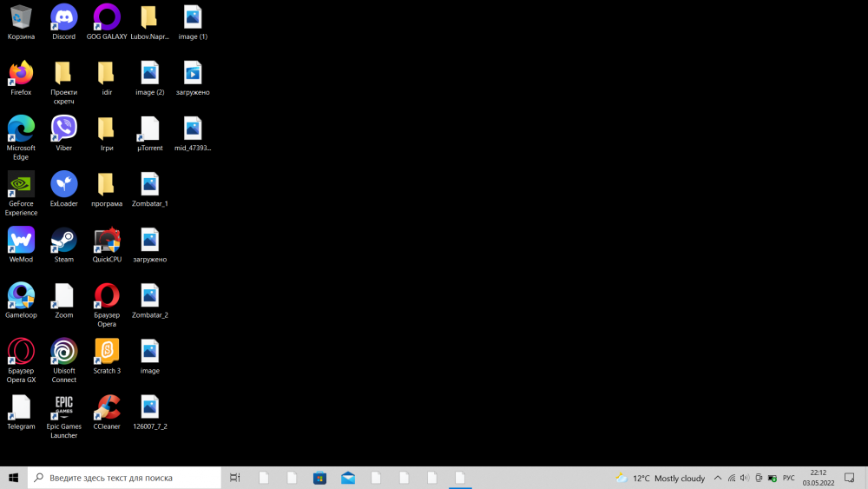This screenshot has width=868, height=489.
Task: Select the Zoom shortcut
Action: pyautogui.click(x=63, y=301)
